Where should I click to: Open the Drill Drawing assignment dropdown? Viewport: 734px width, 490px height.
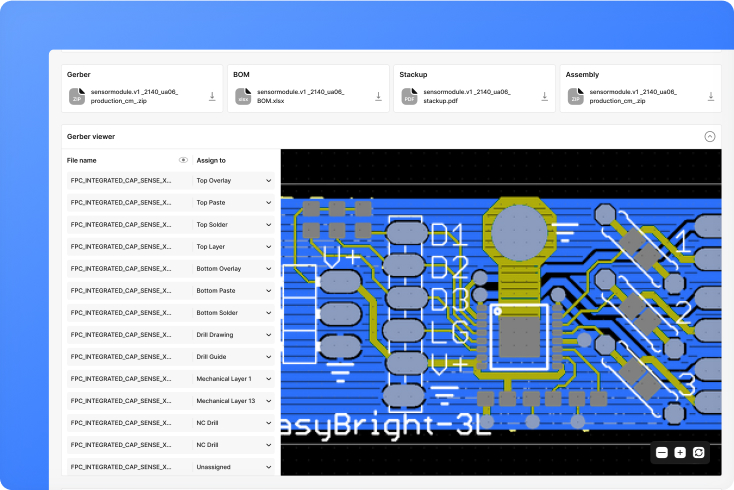point(233,335)
